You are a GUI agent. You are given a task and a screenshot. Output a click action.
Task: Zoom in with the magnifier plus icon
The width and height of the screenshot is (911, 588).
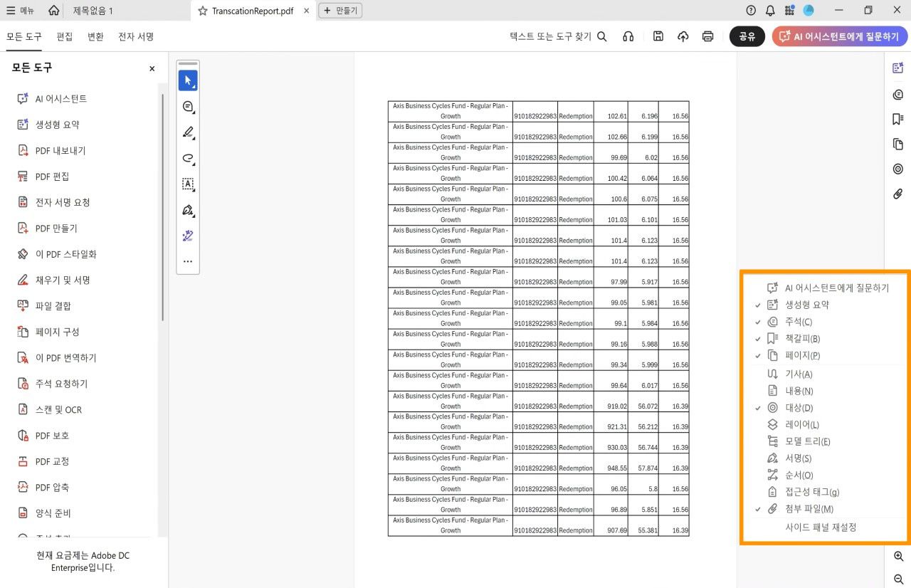point(898,557)
